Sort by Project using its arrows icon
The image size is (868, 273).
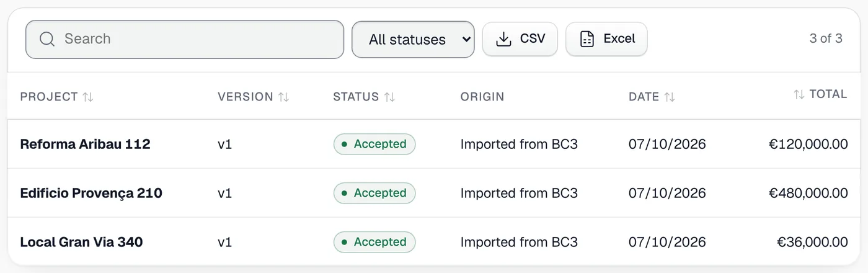[x=88, y=97]
